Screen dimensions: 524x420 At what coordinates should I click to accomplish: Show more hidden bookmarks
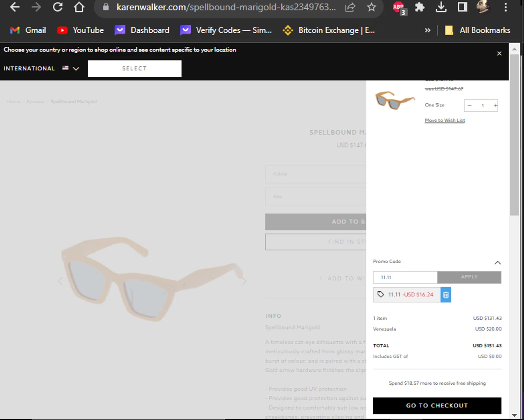[428, 30]
